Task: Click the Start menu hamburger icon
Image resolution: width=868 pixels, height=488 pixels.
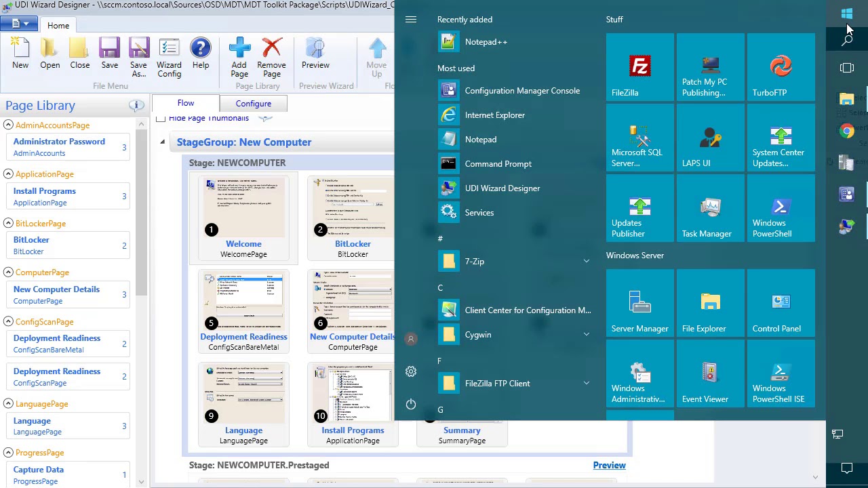Action: click(x=411, y=20)
